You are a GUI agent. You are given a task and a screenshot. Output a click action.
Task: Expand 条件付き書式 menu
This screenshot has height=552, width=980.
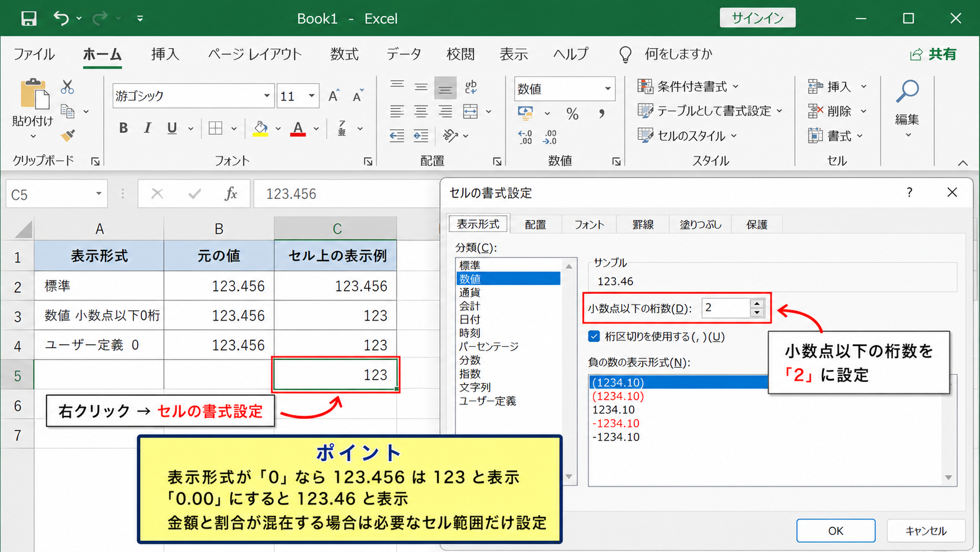point(688,87)
